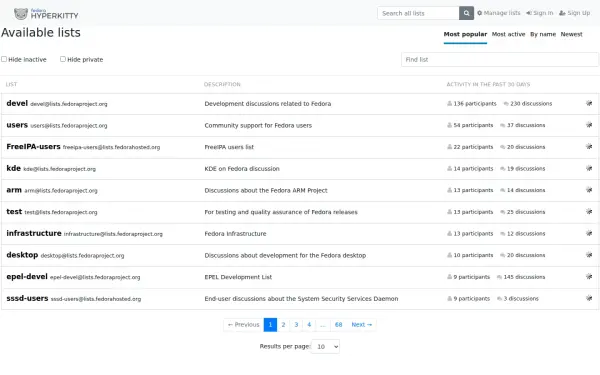
Task: Click the subscribe icon in users row
Action: point(589,125)
